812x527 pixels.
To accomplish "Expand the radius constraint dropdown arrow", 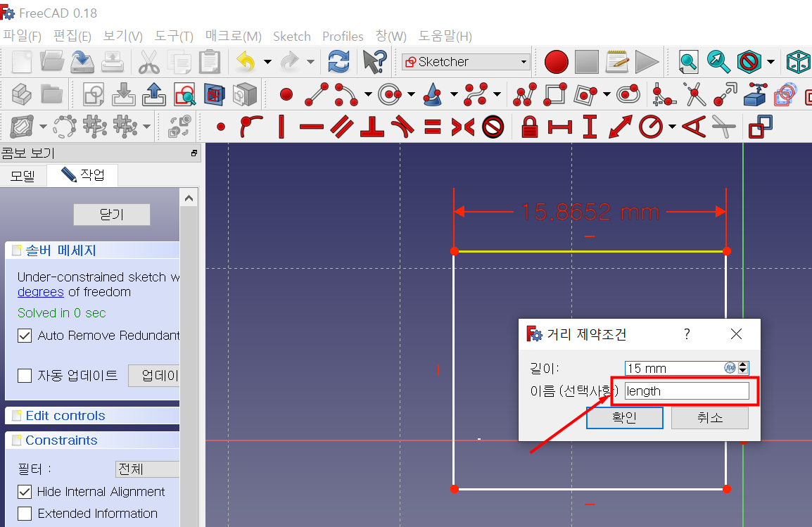I will [672, 127].
